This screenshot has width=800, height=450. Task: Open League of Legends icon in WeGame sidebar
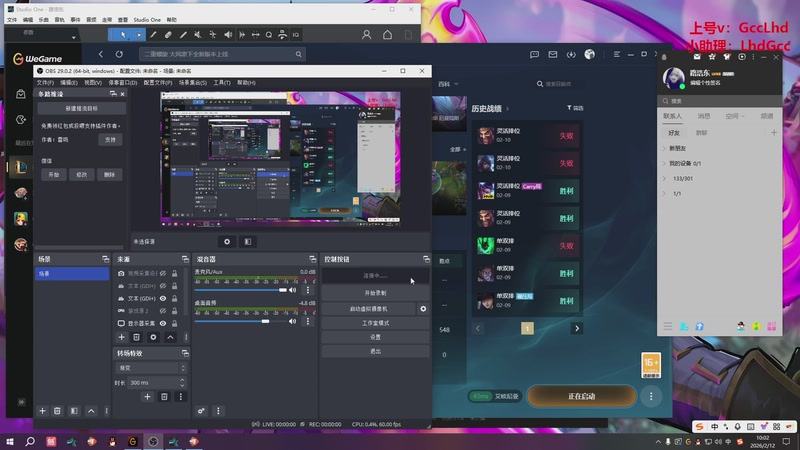click(20, 167)
